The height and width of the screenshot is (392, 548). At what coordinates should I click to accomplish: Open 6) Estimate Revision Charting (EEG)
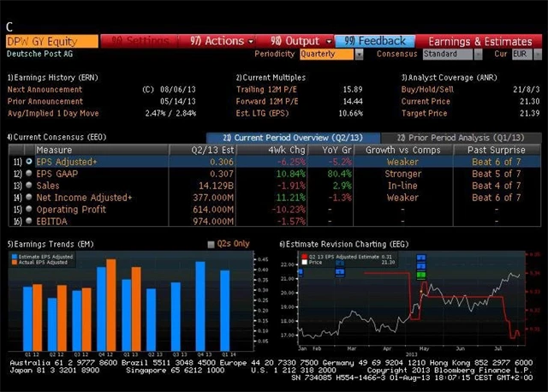click(x=344, y=244)
